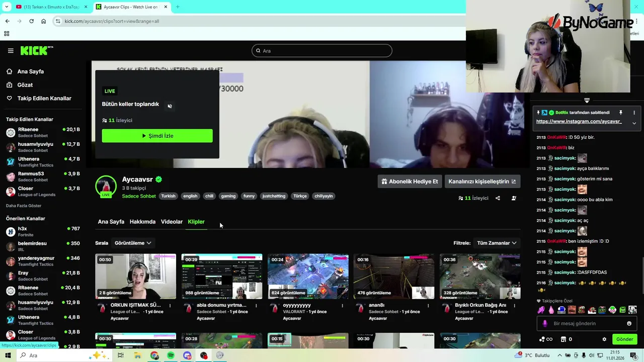Click the taskbar volume speaker icon
This screenshot has width=644, height=362.
point(592,355)
